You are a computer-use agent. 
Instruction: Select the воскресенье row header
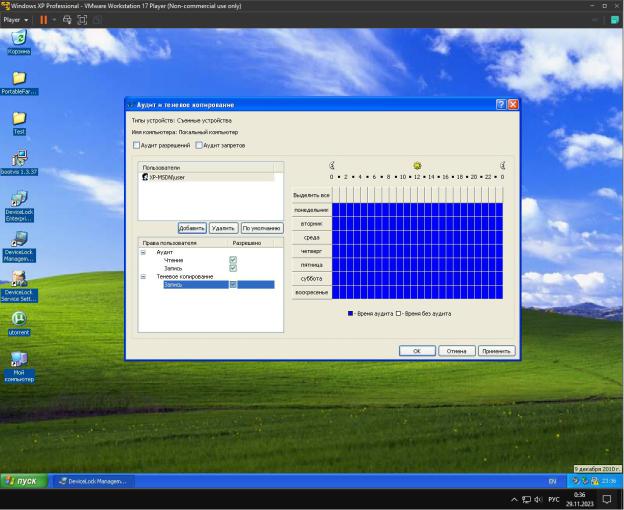(x=311, y=292)
